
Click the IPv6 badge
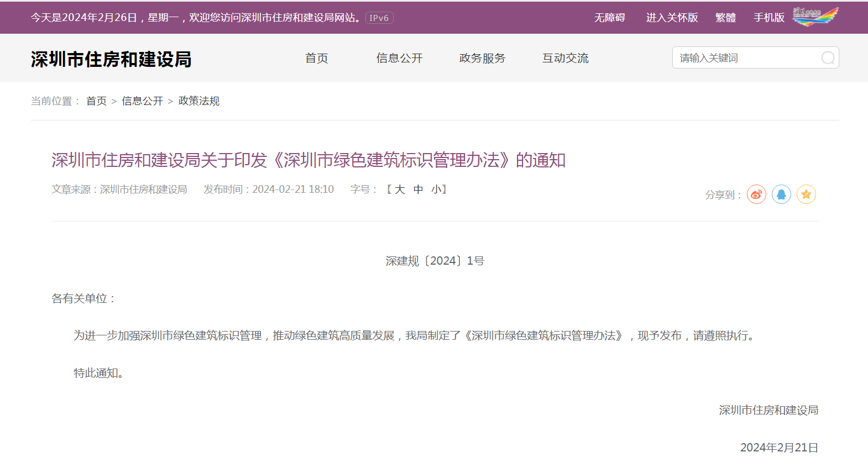379,18
